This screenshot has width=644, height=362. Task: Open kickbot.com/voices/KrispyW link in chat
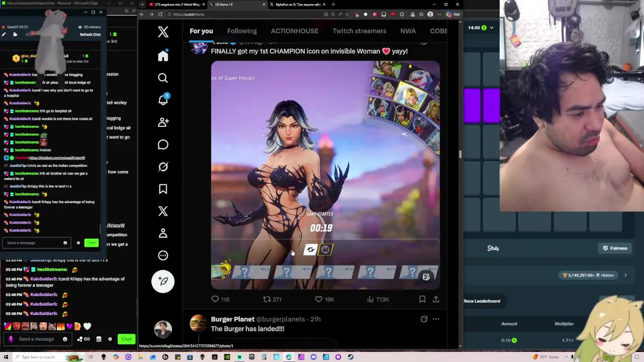tap(57, 158)
